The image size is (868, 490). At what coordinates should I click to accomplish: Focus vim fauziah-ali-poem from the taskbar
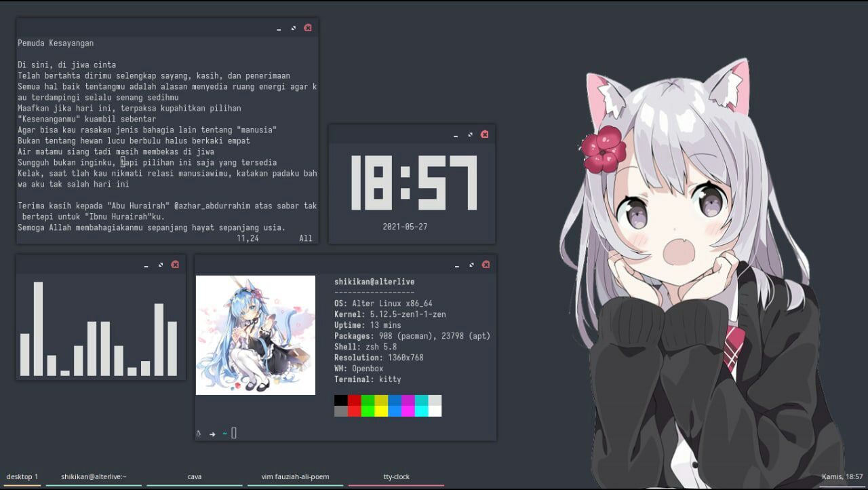pyautogui.click(x=295, y=476)
